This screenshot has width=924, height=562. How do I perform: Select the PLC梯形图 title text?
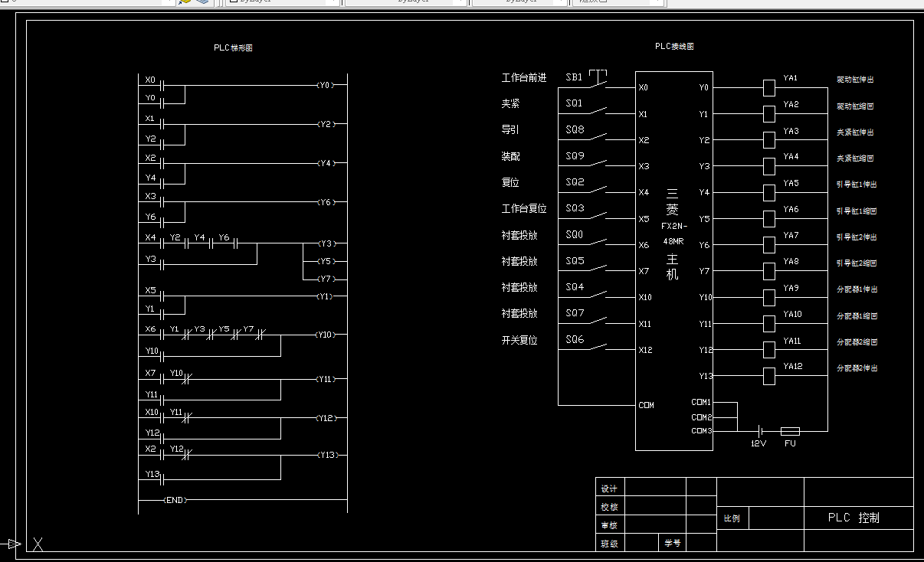(233, 47)
